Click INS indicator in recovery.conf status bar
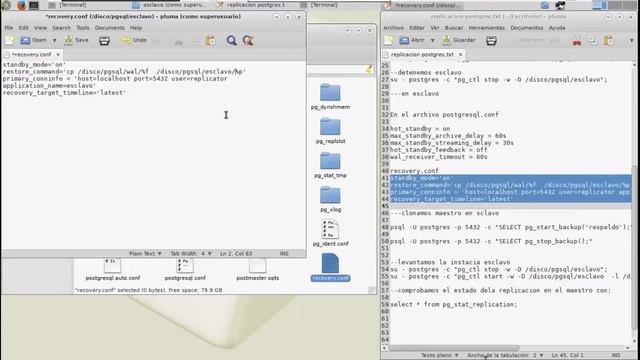 pos(284,253)
